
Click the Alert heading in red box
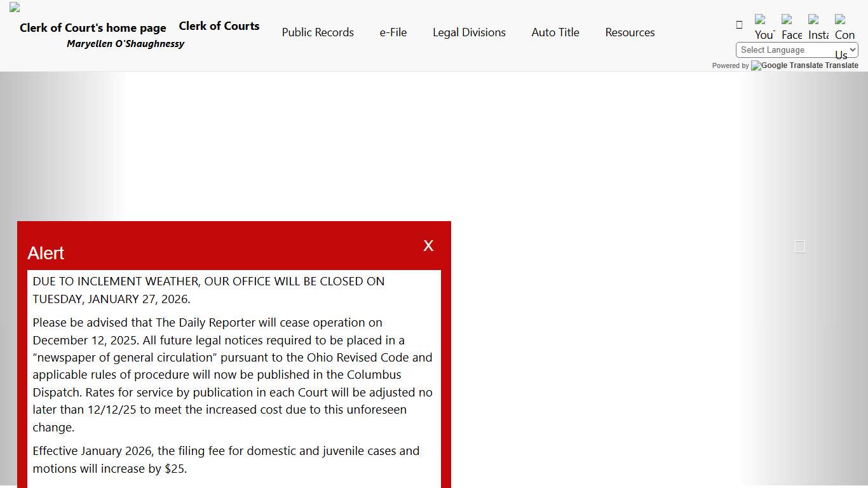pos(46,253)
